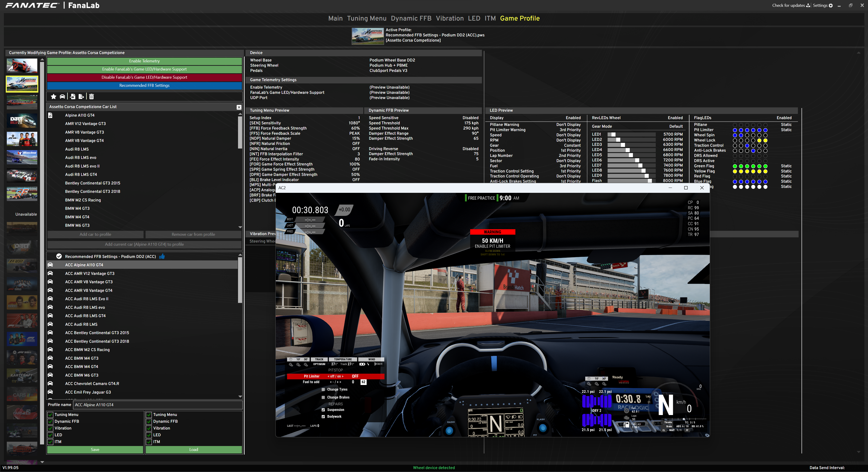868x472 pixels.
Task: Click the import profile file icon
Action: pos(72,97)
